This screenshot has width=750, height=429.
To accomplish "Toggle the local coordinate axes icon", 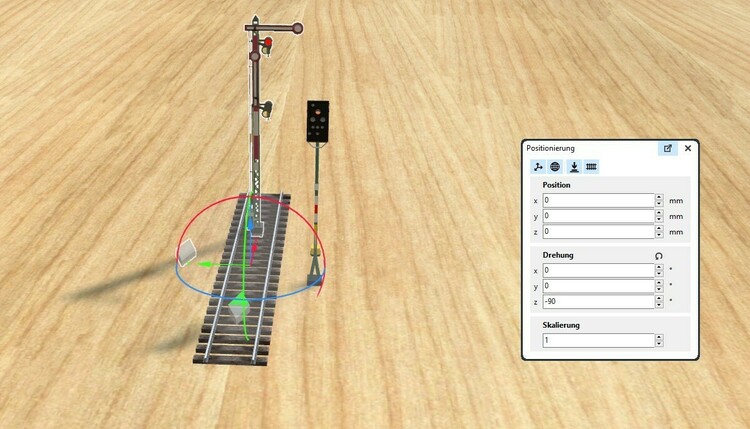I will pos(539,166).
